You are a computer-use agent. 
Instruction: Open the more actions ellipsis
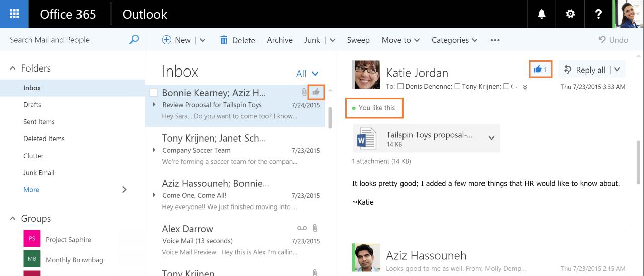(495, 40)
